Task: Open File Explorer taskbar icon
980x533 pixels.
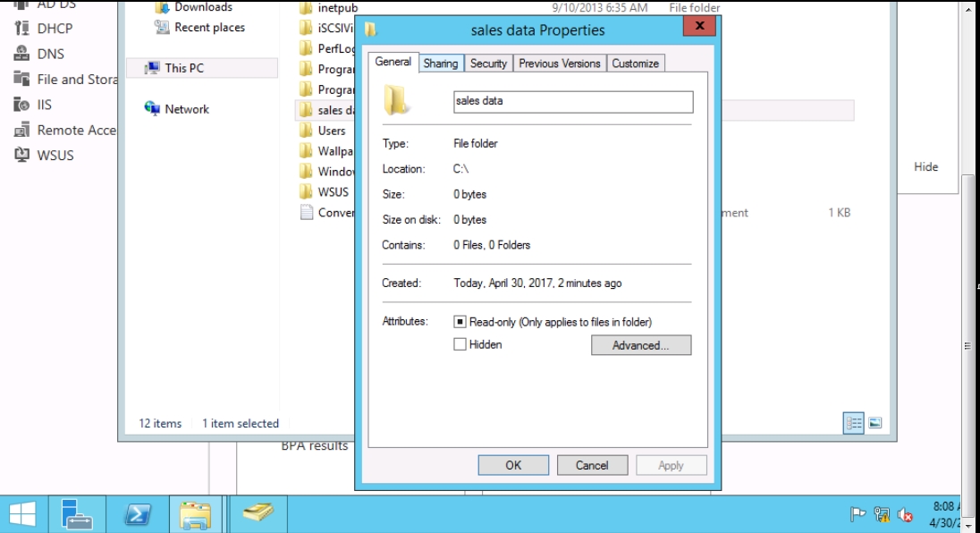Action: tap(195, 513)
